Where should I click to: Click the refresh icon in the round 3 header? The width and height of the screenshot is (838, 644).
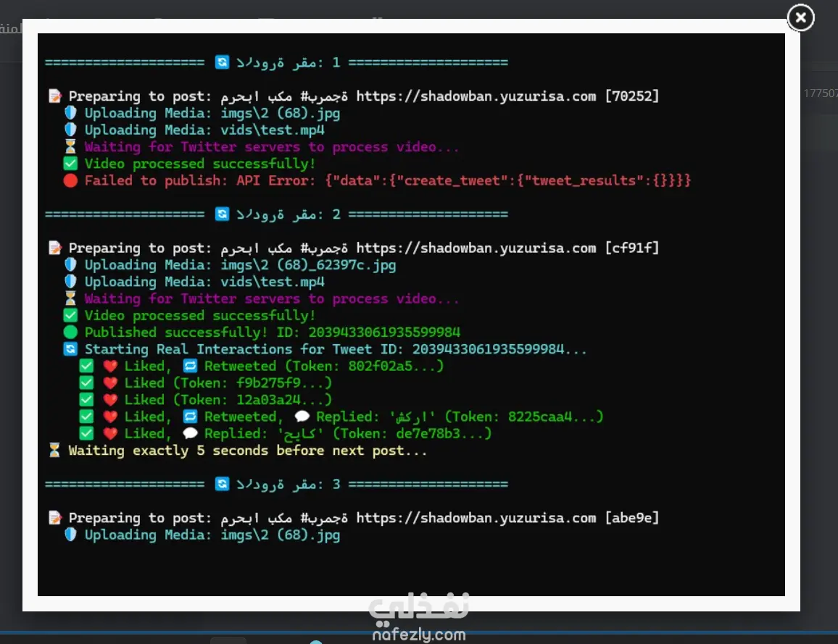coord(222,484)
